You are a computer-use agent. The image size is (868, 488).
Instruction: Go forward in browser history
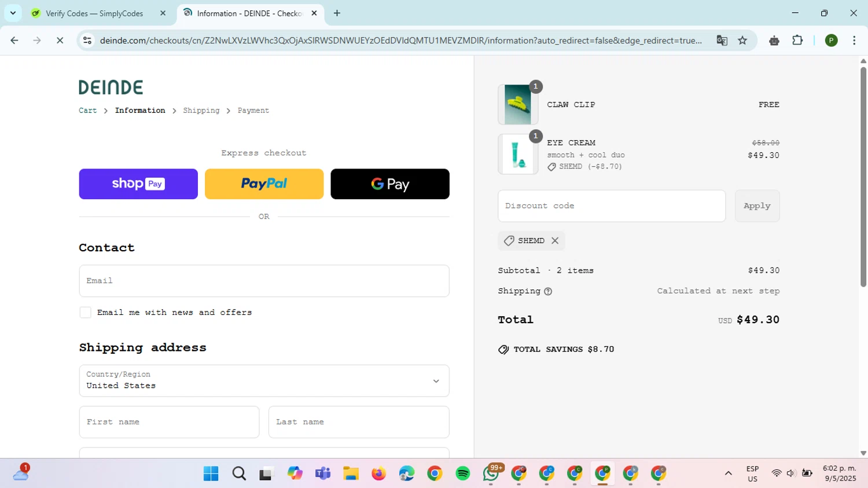tap(37, 41)
